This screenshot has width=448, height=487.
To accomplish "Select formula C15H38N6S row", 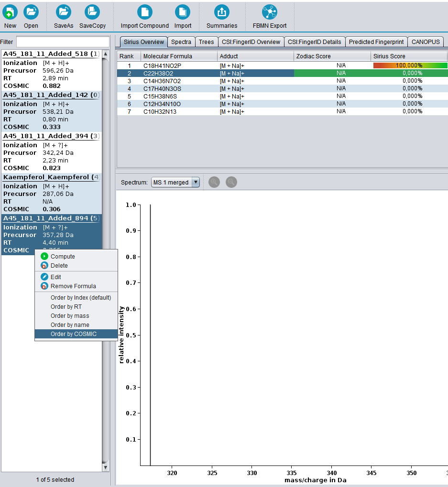I will pyautogui.click(x=282, y=96).
